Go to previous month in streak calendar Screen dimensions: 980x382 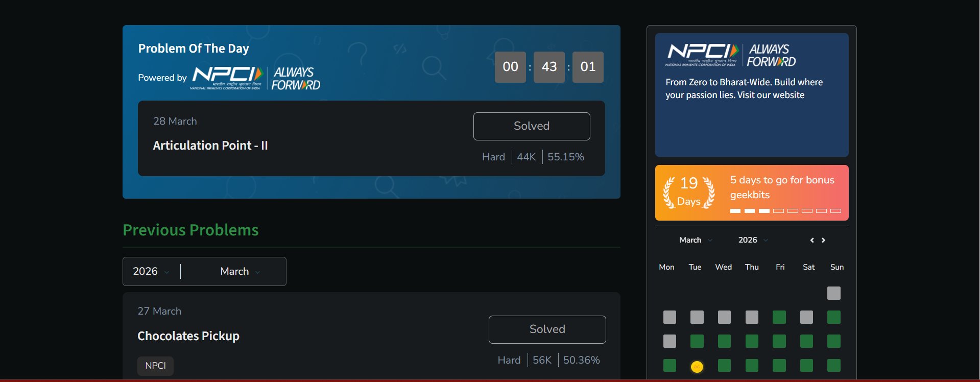pos(812,240)
